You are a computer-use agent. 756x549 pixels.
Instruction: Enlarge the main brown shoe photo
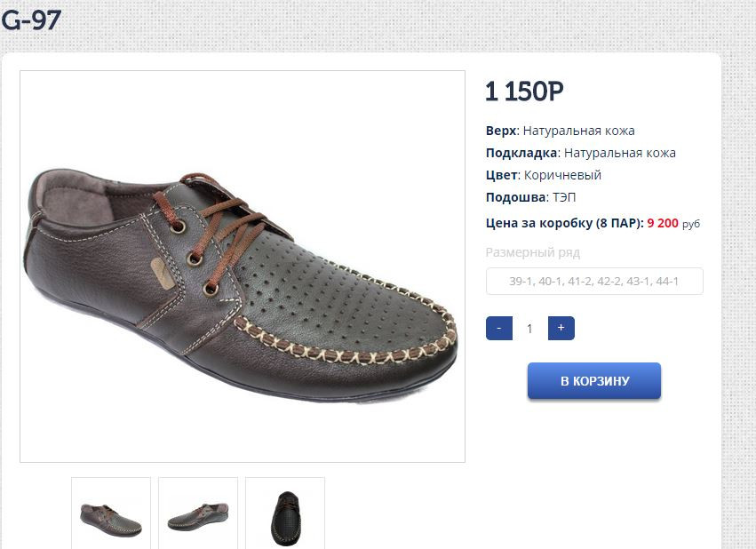[x=242, y=267]
